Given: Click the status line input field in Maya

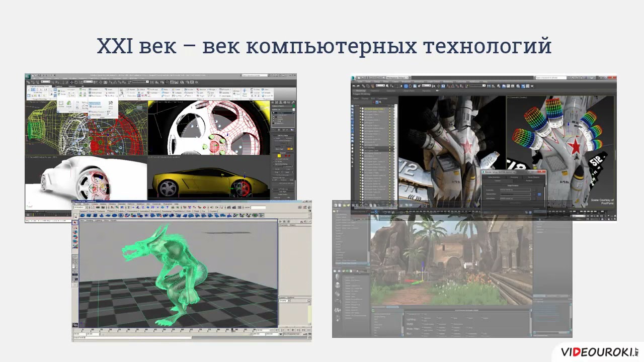Looking at the screenshot, I should 258,207.
